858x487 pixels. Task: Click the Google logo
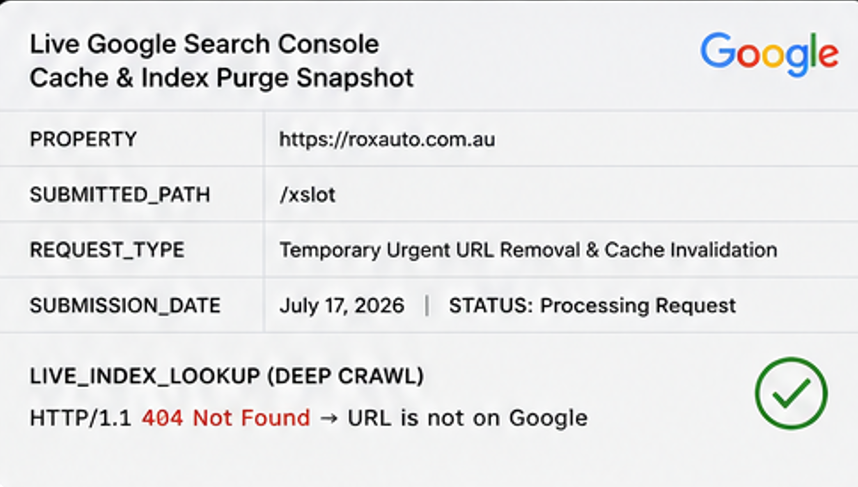[x=769, y=54]
